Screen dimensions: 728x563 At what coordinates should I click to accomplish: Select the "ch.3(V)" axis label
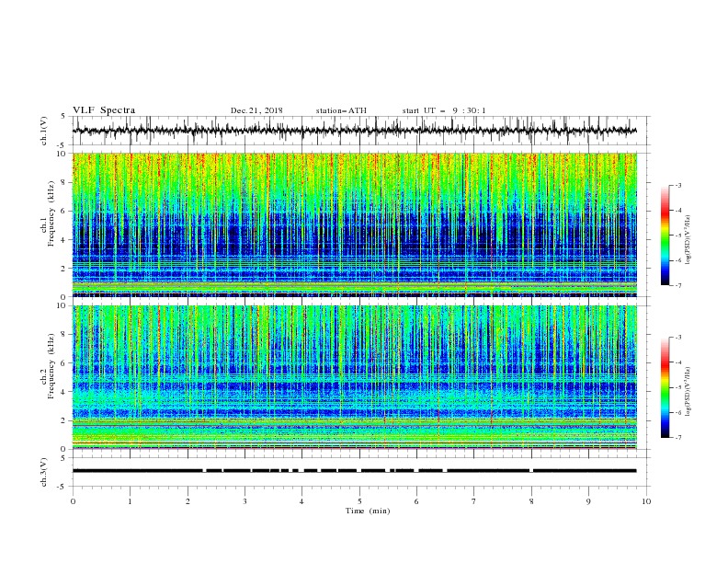pyautogui.click(x=44, y=472)
